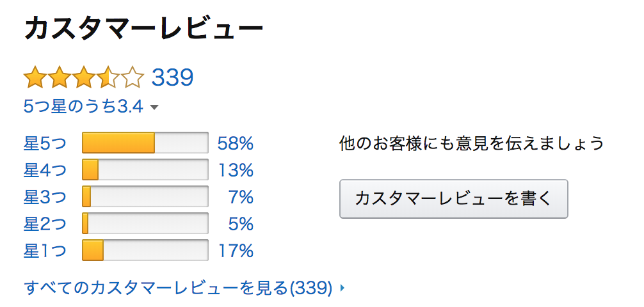Click the 5つ星のうち3.4 rating text
The width and height of the screenshot is (644, 307).
pos(83,107)
